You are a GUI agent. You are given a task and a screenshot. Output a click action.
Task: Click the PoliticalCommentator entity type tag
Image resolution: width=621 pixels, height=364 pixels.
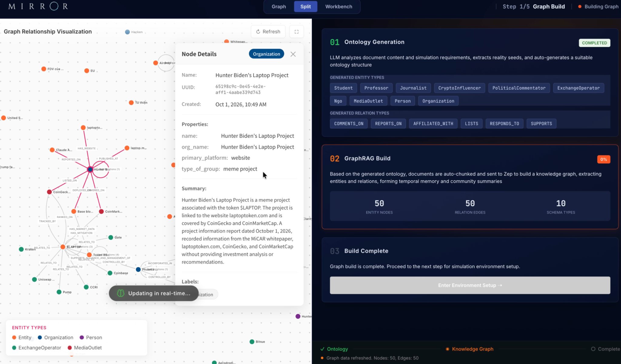click(519, 88)
